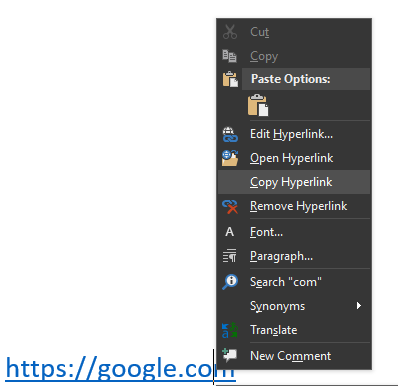The image size is (398, 386).
Task: Click the Paste Options: header label
Action: (290, 79)
